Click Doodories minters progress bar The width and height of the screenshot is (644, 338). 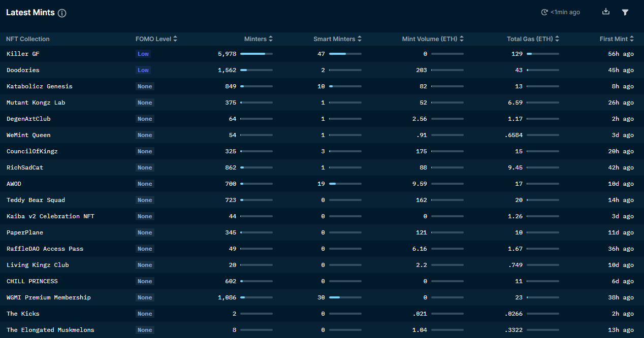coord(256,70)
